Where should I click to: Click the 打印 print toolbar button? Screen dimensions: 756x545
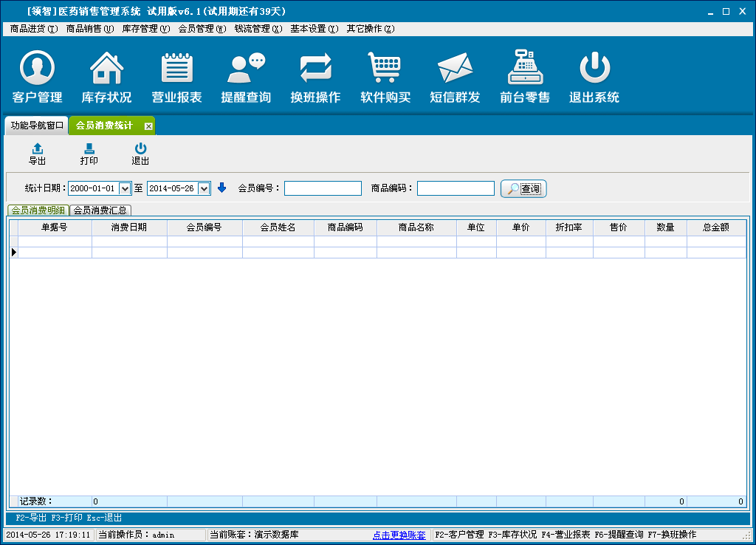(x=89, y=154)
